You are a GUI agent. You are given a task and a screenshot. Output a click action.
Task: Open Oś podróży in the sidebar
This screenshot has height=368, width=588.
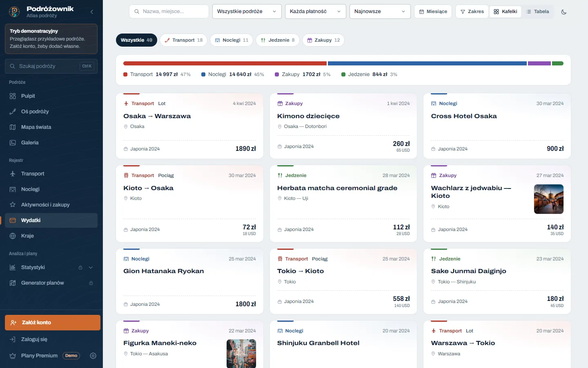tap(51, 112)
